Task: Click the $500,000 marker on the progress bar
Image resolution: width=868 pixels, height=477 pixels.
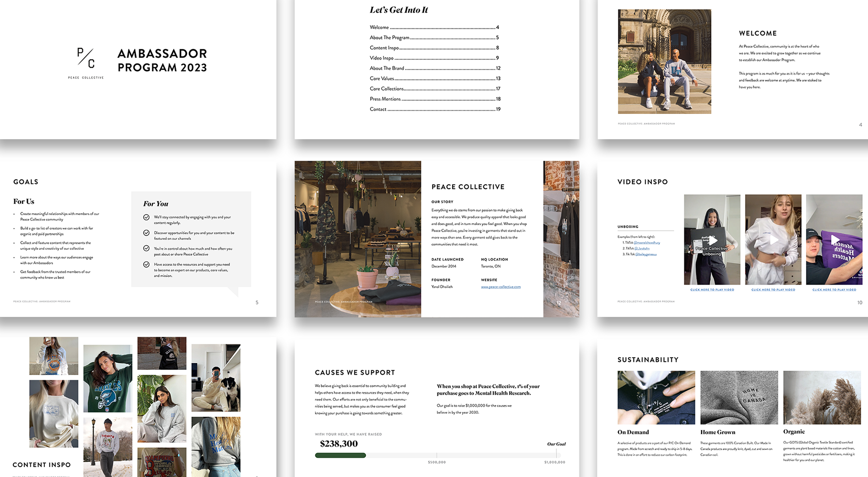Action: coord(437,462)
